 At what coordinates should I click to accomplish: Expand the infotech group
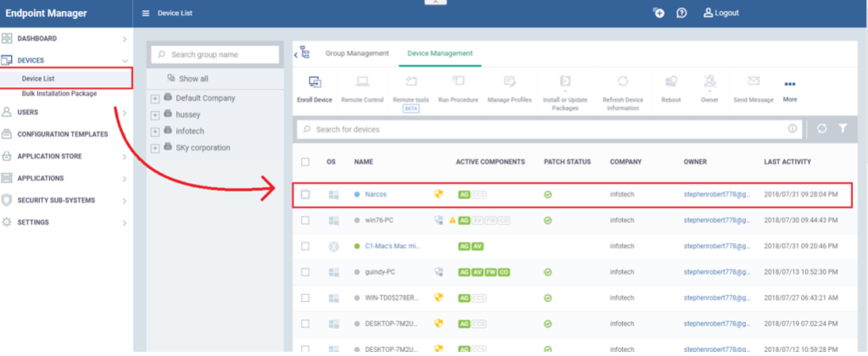pyautogui.click(x=155, y=131)
